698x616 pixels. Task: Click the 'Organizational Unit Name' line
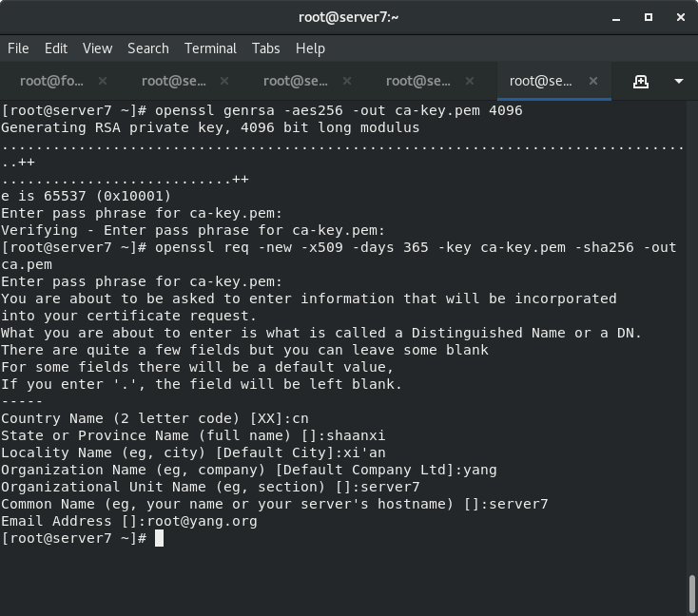tap(210, 487)
